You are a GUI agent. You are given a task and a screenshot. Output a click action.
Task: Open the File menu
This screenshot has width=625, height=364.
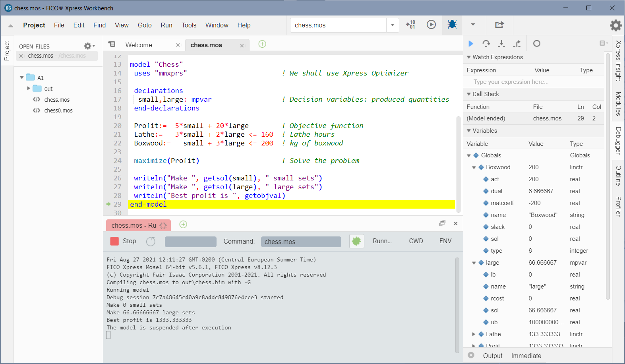[59, 25]
